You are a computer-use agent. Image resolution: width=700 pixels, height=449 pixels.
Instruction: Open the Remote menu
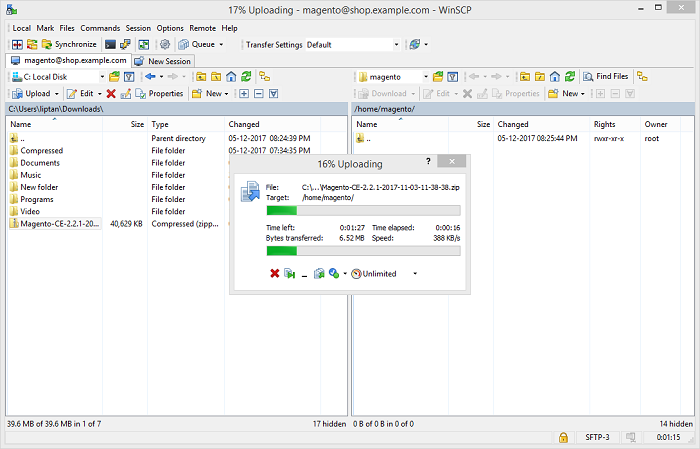pos(202,28)
